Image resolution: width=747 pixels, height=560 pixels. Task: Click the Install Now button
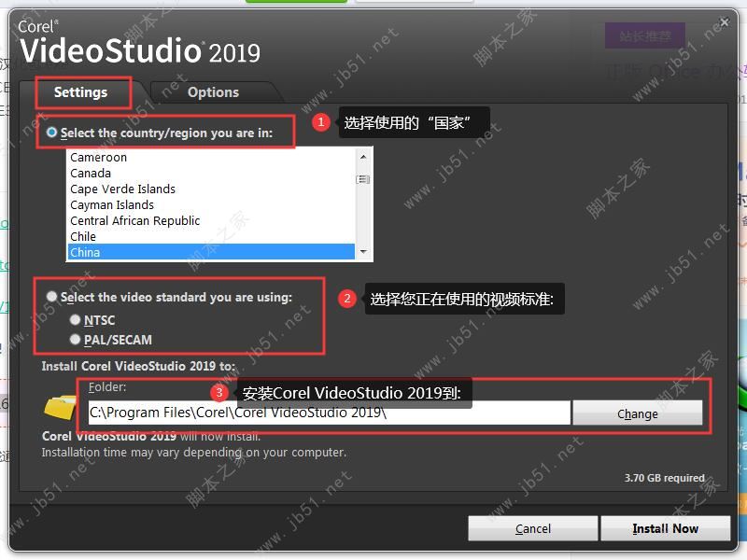tap(665, 528)
